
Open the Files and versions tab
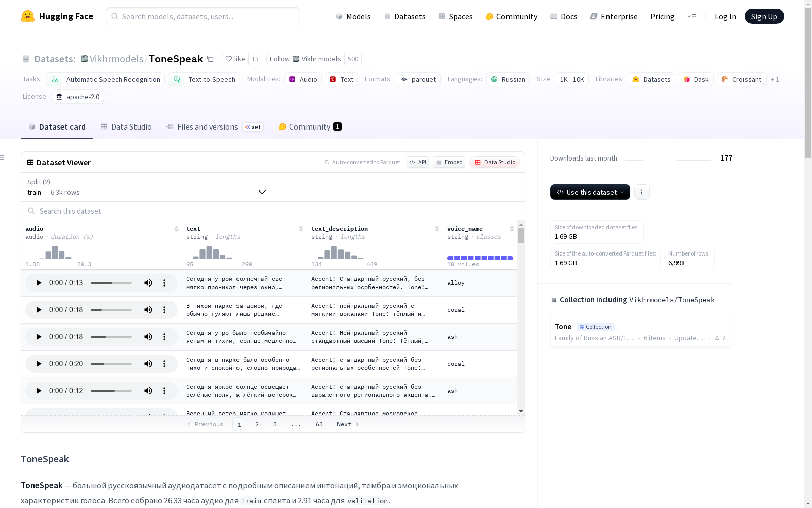215,127
